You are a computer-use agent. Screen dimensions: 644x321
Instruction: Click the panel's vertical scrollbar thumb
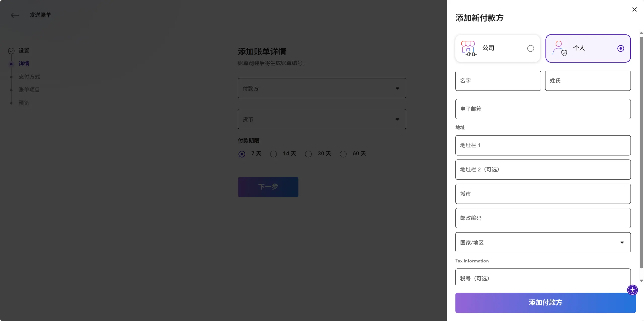(x=641, y=152)
